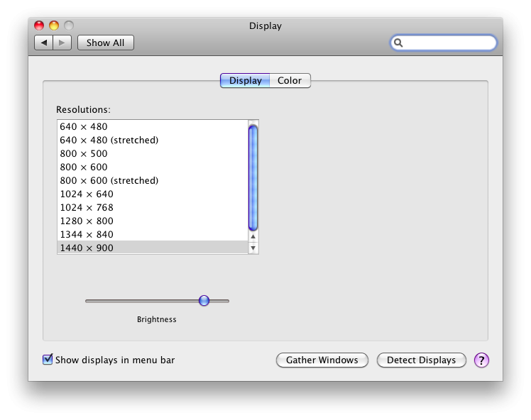Open the purple help question mark
531x420 pixels.
tap(481, 360)
